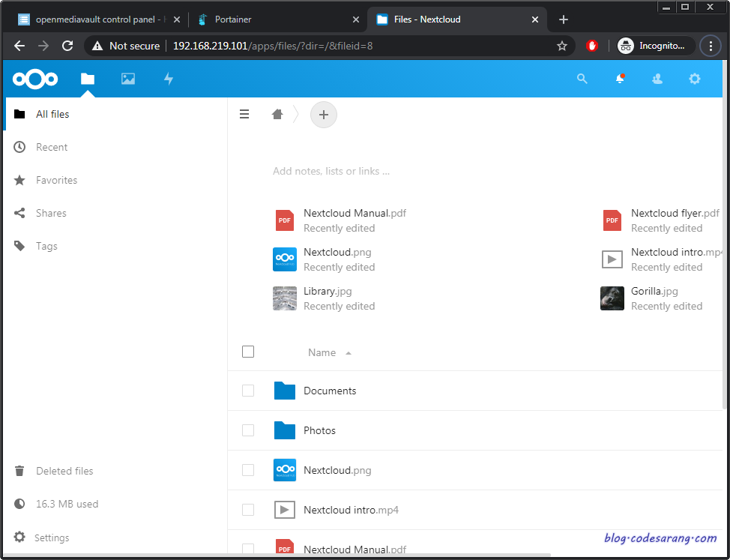Image resolution: width=730 pixels, height=560 pixels.
Task: Bookmark this page with star icon
Action: pos(562,46)
